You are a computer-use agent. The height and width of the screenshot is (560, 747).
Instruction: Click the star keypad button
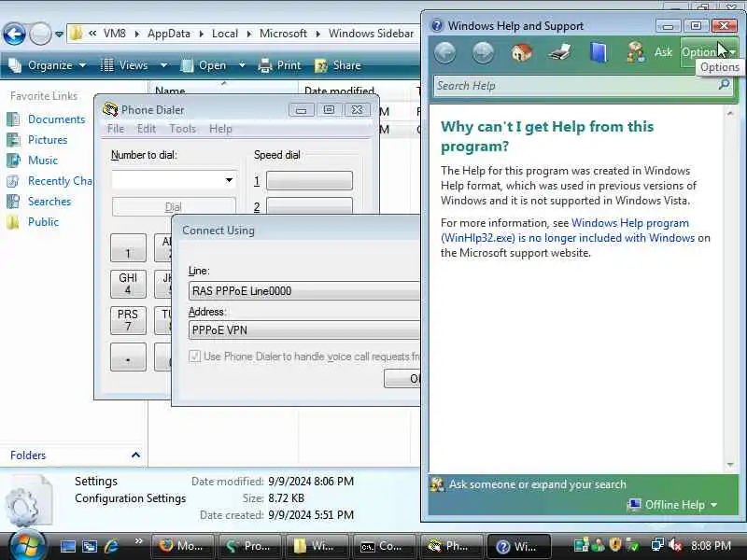128,357
